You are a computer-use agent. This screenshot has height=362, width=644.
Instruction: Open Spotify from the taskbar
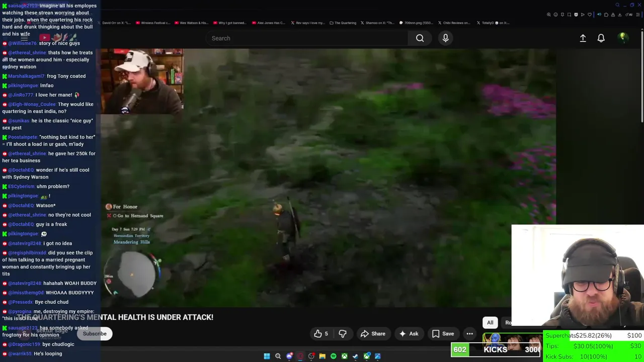pyautogui.click(x=333, y=356)
